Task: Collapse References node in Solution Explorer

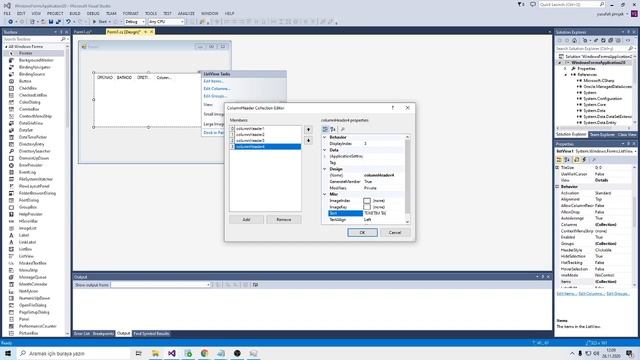Action: click(x=566, y=75)
